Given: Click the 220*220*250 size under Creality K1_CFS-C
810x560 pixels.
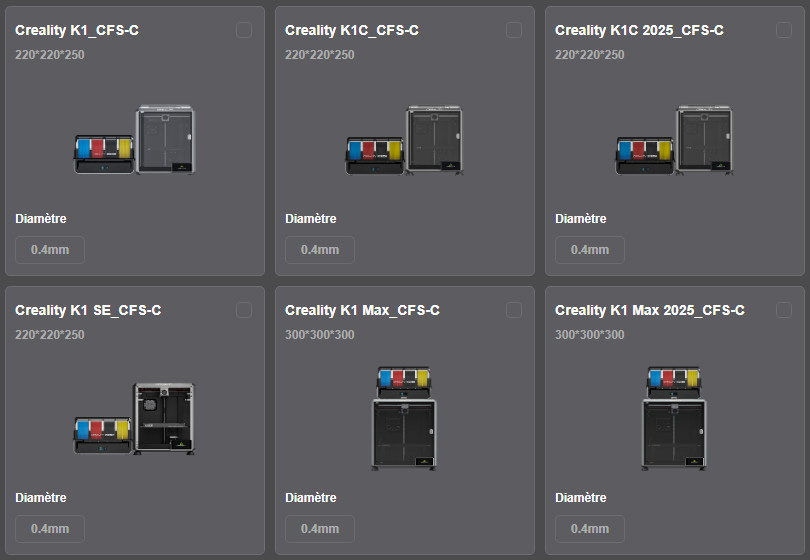Looking at the screenshot, I should (x=50, y=55).
